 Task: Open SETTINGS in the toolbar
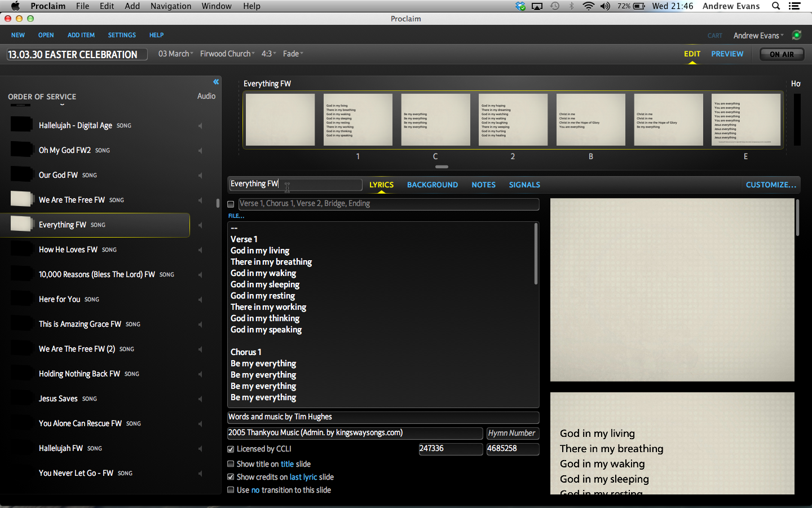point(122,35)
